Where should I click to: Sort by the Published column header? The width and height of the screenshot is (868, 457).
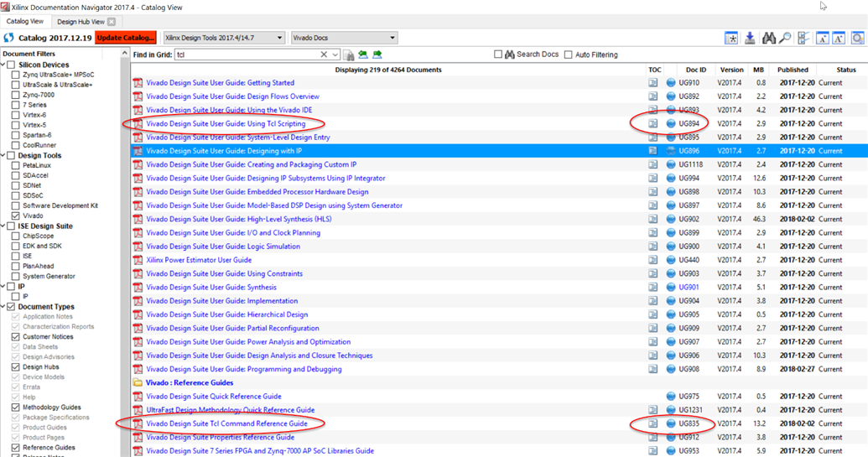tap(793, 70)
